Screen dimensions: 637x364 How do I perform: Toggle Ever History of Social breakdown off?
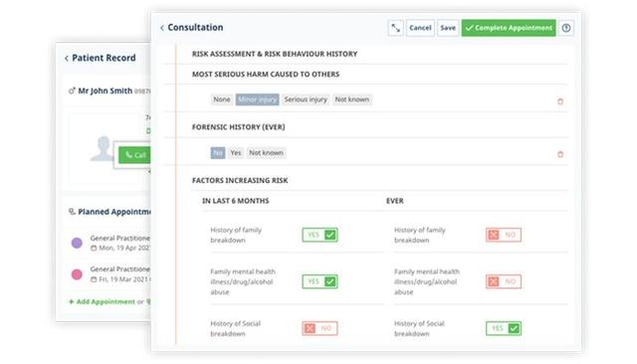(504, 328)
